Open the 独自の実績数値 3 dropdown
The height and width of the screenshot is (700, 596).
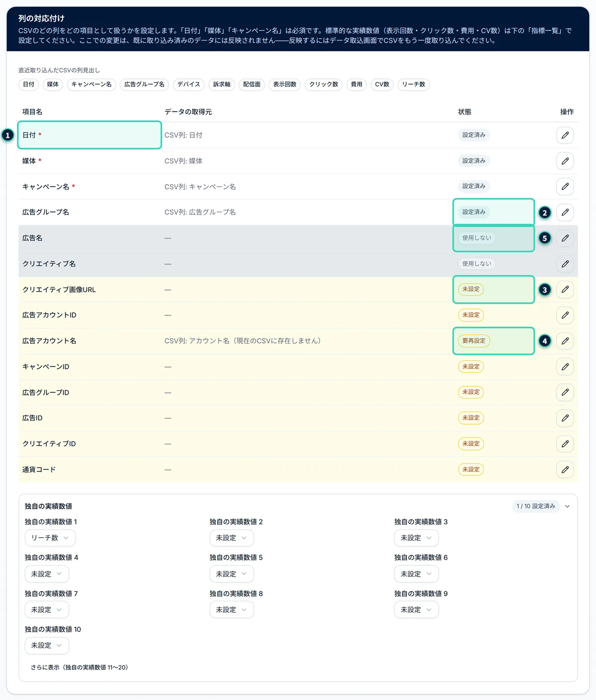tap(416, 538)
